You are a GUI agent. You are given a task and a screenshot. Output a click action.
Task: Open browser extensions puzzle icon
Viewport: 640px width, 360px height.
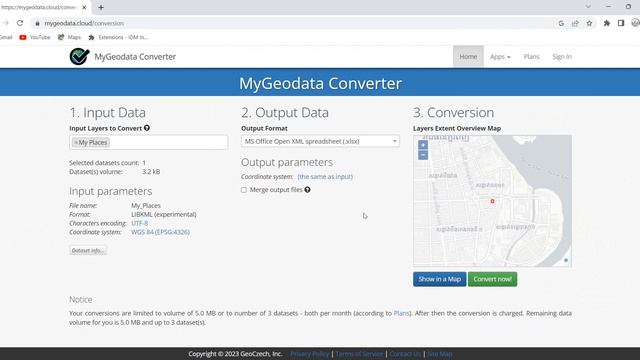pyautogui.click(x=607, y=23)
